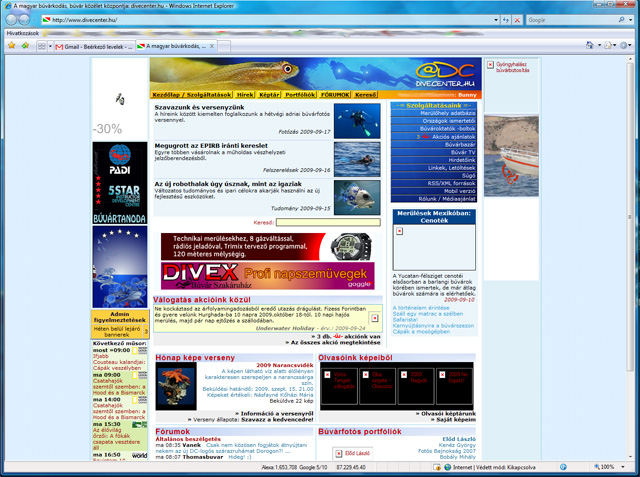The image size is (640, 477).
Task: Open the robot fish article thumbnail
Action: [357, 194]
